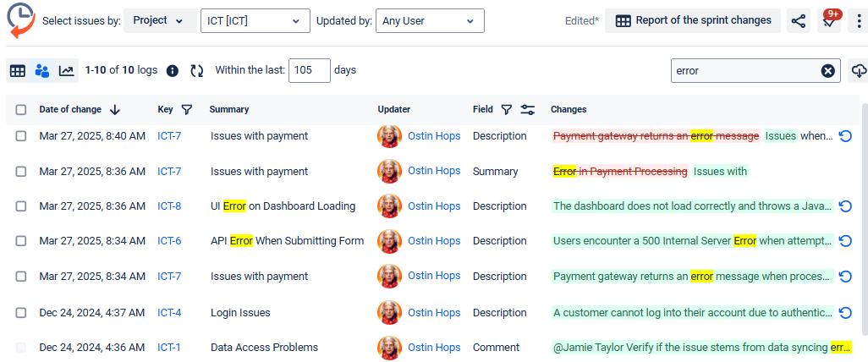Viewport: 868px width, 362px height.
Task: Revert the first 8:34 AM ICT-7 change
Action: tap(845, 277)
